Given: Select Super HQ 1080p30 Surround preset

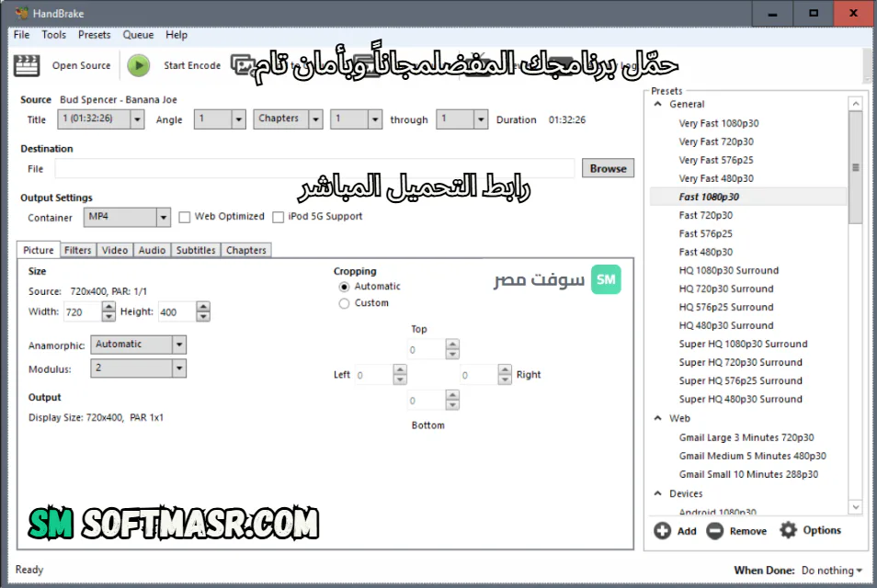Looking at the screenshot, I should point(743,345).
